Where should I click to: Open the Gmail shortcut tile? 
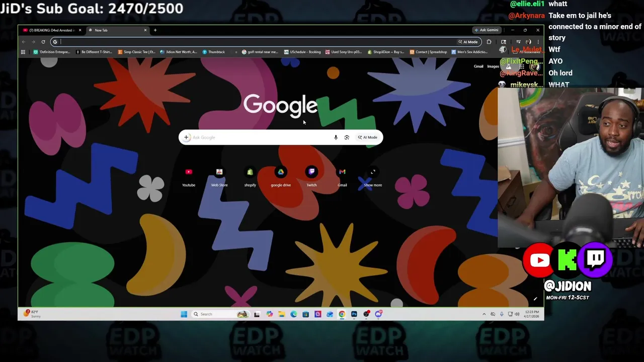[342, 177]
